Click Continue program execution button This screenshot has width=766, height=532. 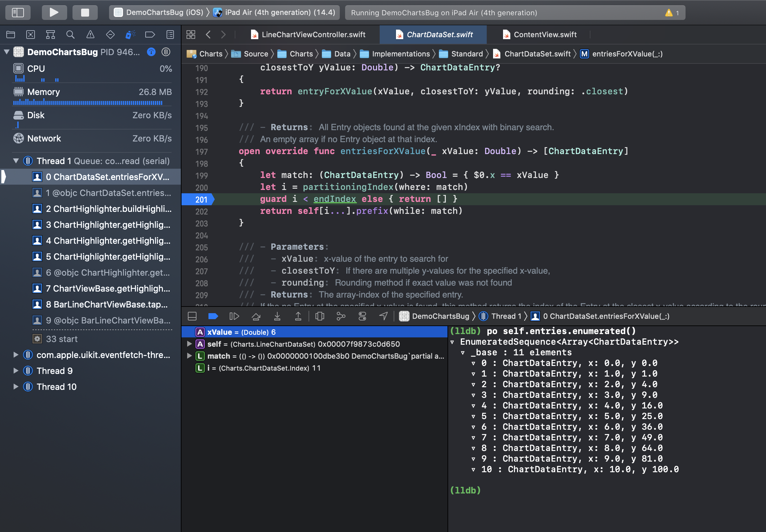pyautogui.click(x=234, y=316)
